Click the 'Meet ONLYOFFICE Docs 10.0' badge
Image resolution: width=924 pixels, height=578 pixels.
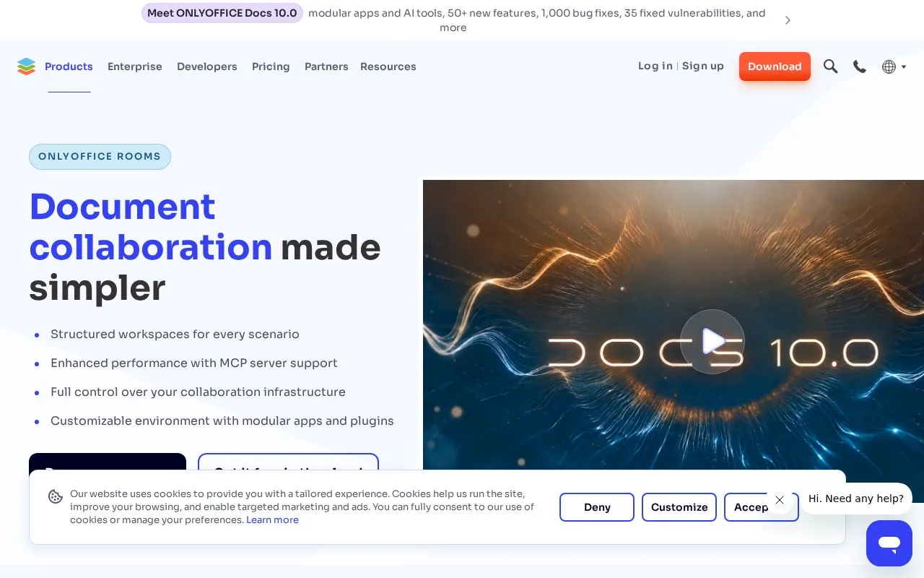(x=222, y=13)
